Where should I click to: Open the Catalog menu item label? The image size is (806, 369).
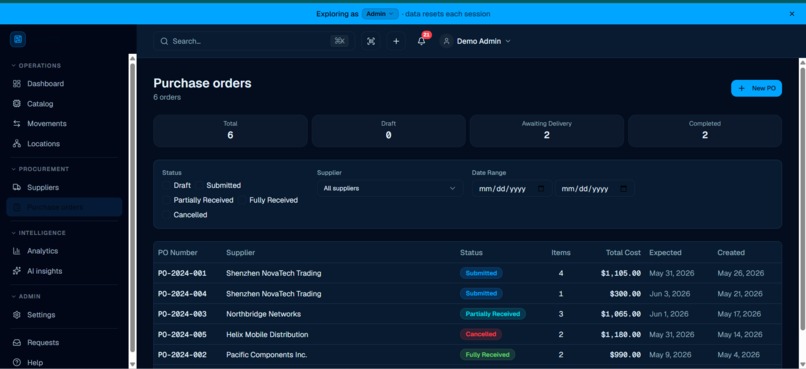40,104
